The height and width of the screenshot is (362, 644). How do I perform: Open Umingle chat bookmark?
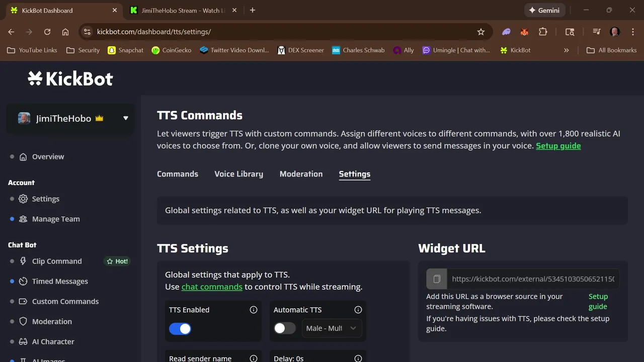[456, 50]
